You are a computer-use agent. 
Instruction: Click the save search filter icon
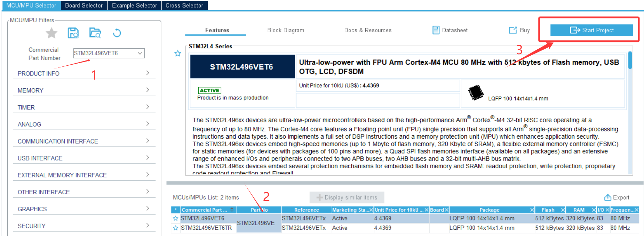pyautogui.click(x=73, y=33)
